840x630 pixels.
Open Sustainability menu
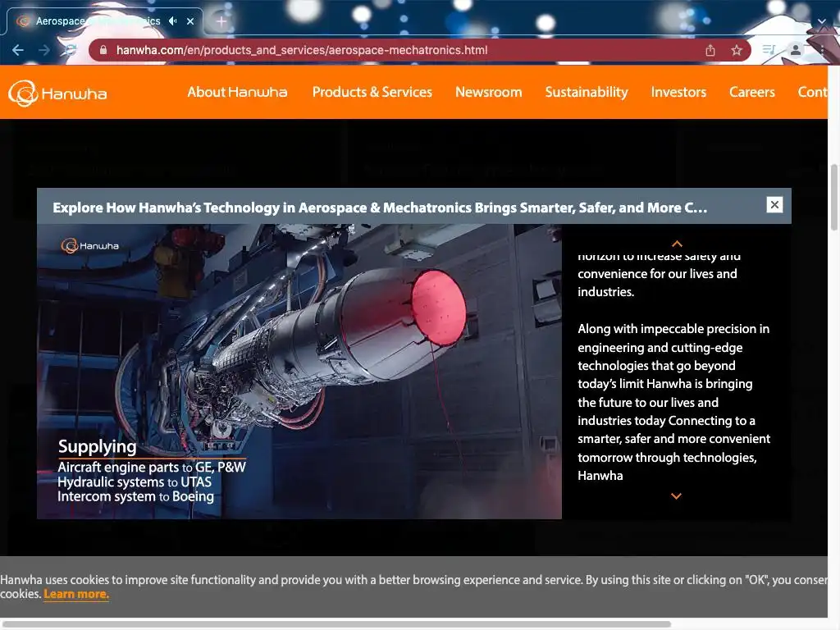click(x=587, y=92)
